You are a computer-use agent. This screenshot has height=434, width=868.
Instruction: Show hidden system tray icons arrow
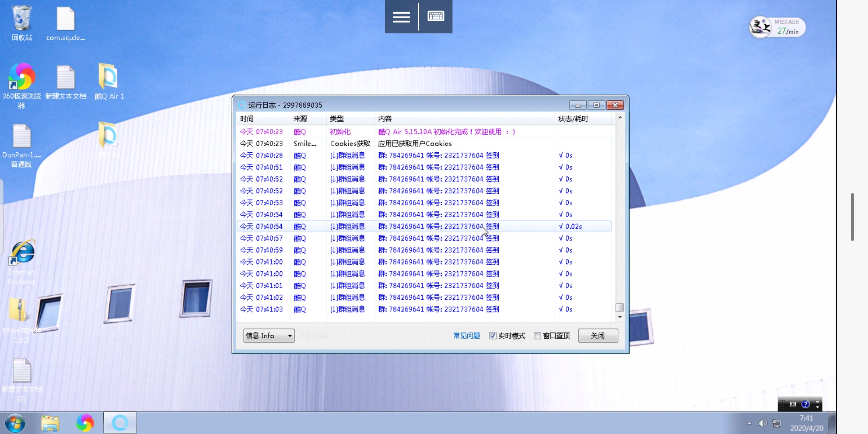749,423
